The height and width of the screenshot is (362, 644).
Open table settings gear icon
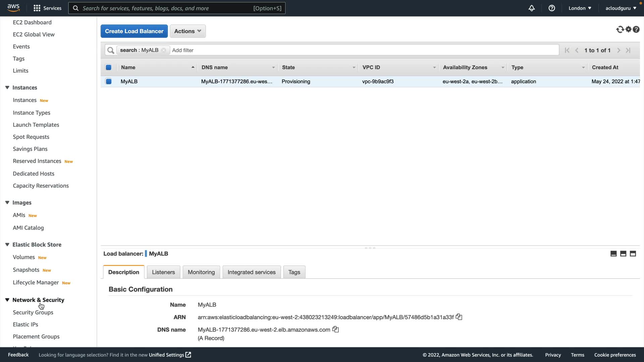coord(629,29)
